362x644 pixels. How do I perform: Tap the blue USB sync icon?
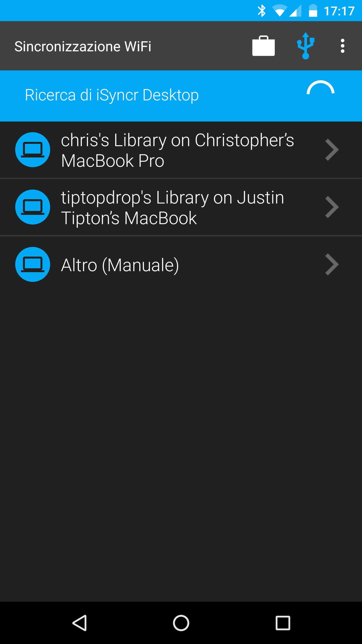(x=306, y=46)
